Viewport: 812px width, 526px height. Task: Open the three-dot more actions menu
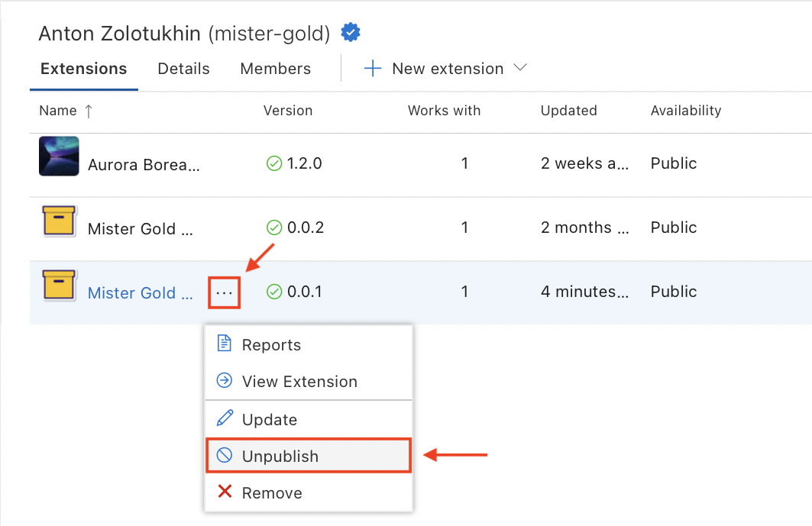(225, 293)
